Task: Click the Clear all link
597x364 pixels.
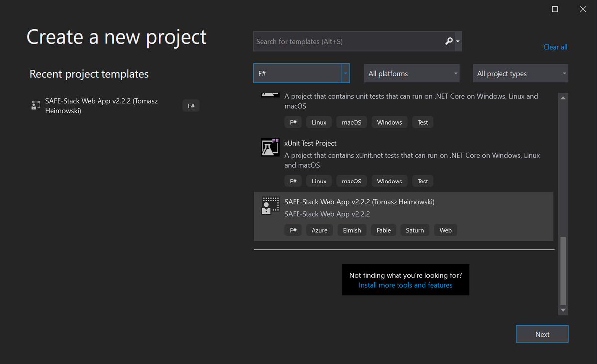Action: point(555,47)
